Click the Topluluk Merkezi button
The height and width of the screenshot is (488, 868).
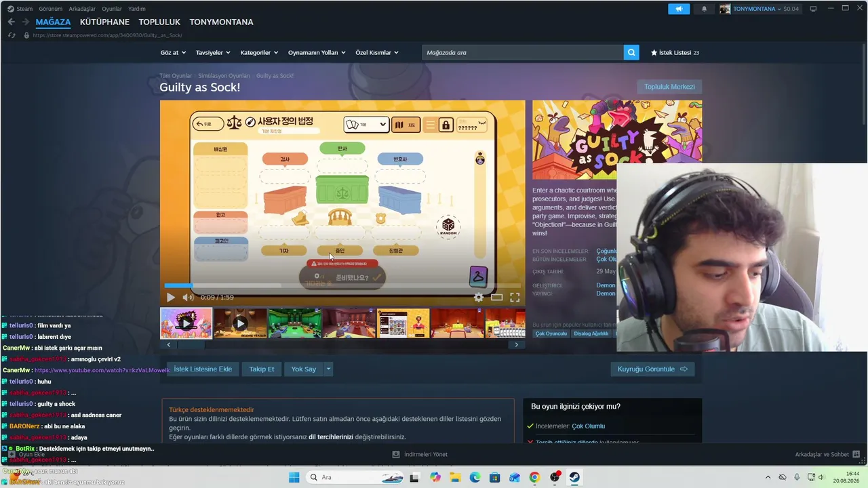coord(669,87)
